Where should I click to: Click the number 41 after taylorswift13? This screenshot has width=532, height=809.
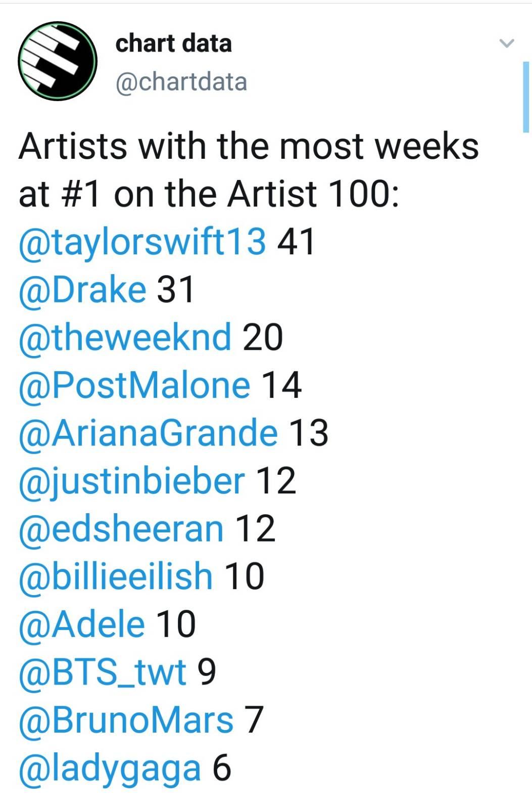(x=296, y=242)
